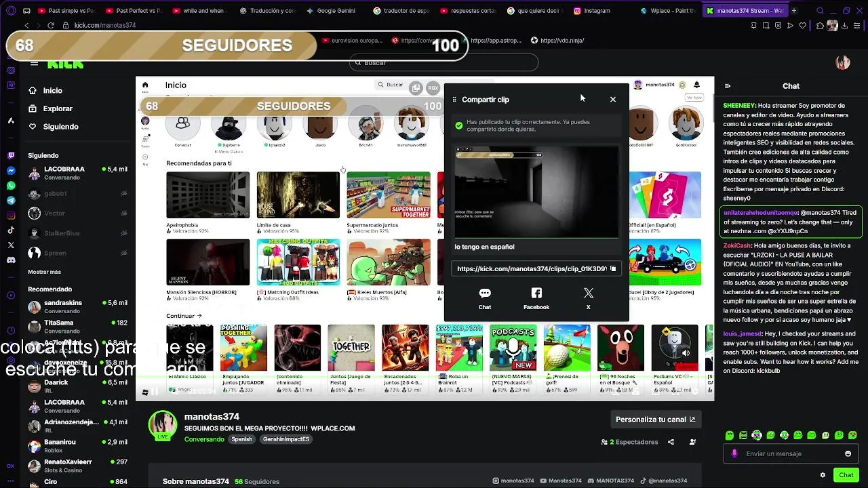Open the clip preview thumbnail
The width and height of the screenshot is (868, 488).
click(x=536, y=191)
